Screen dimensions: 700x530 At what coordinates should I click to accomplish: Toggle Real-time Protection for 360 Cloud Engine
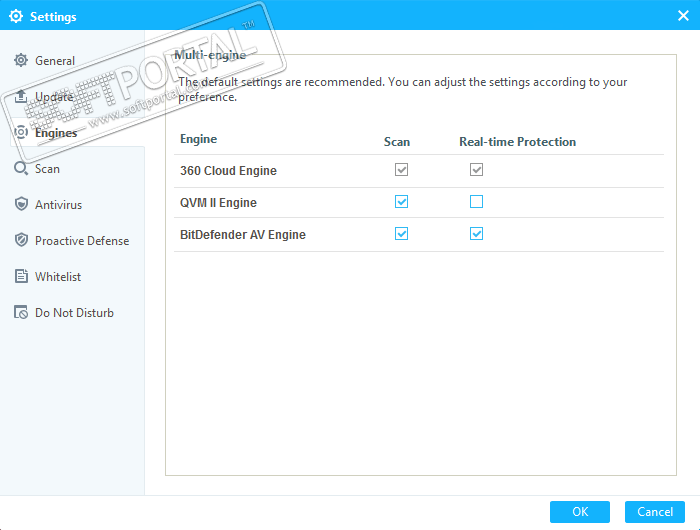[476, 170]
